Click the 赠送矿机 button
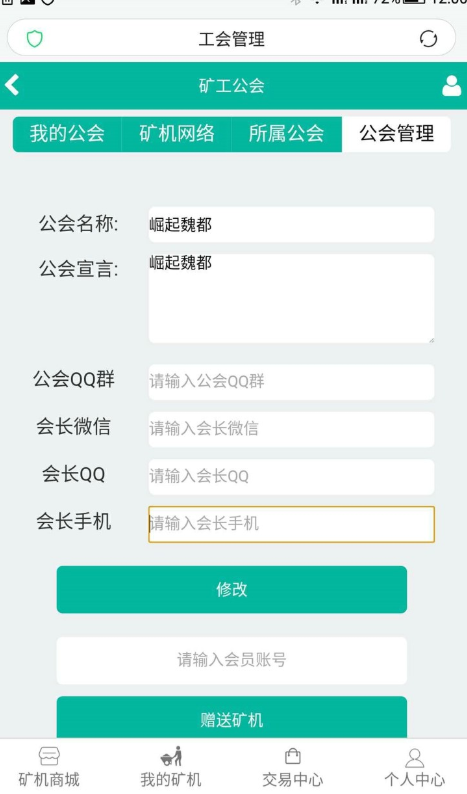 232,717
